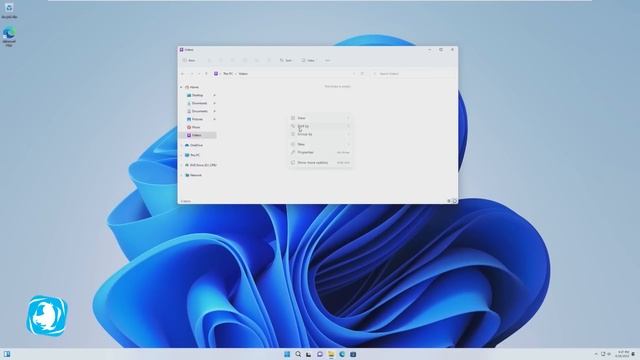Focus the Search Videos field
The width and height of the screenshot is (640, 360).
412,74
